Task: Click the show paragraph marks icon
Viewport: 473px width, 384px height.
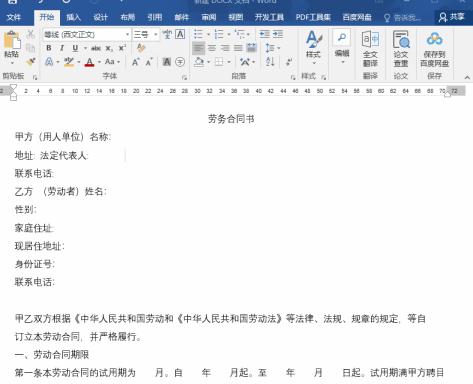Action: [x=289, y=62]
